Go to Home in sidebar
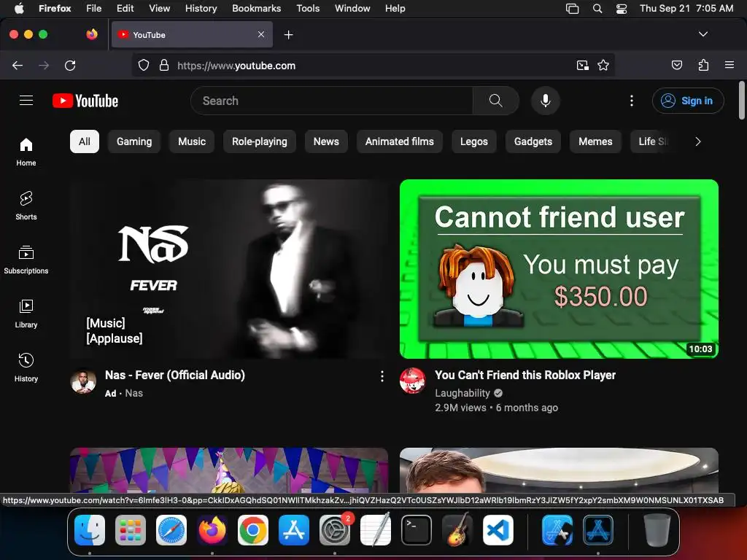Image resolution: width=747 pixels, height=560 pixels. coord(26,152)
